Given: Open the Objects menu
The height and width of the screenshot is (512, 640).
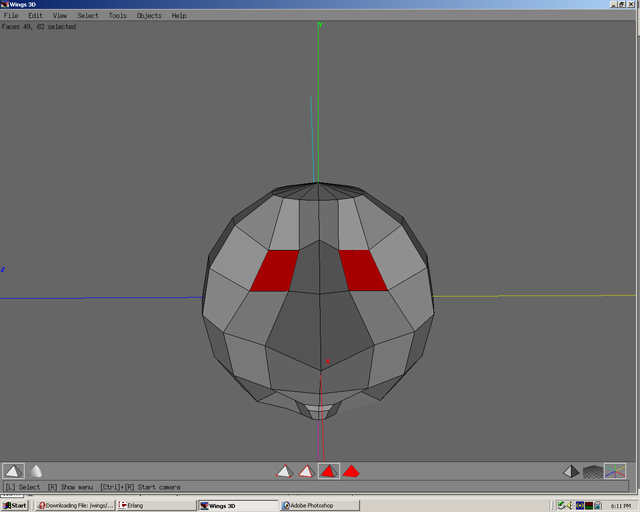Looking at the screenshot, I should pyautogui.click(x=149, y=16).
